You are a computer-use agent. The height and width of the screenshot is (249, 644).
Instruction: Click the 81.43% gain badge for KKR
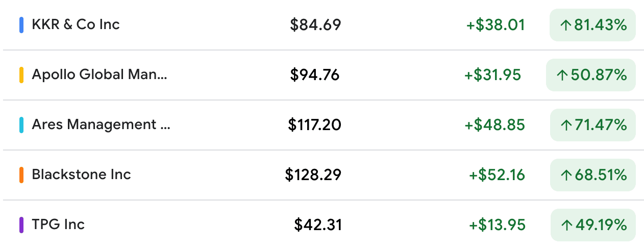[592, 25]
